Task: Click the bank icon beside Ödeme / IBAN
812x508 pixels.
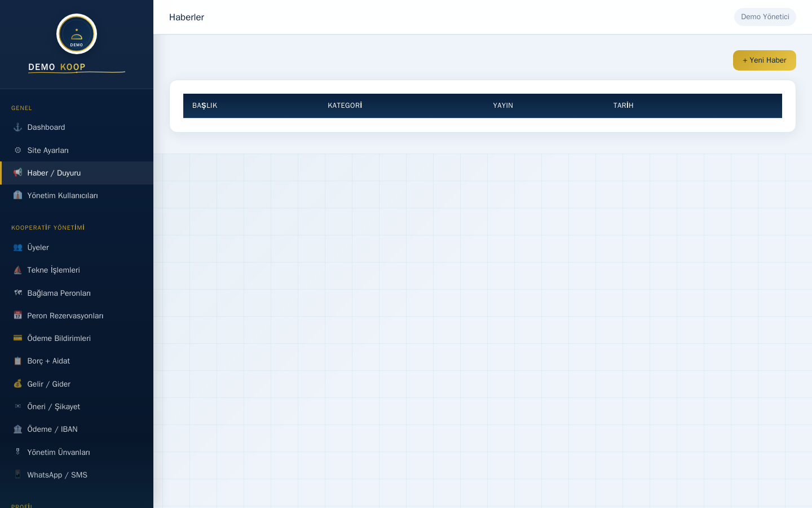Action: coord(17,429)
